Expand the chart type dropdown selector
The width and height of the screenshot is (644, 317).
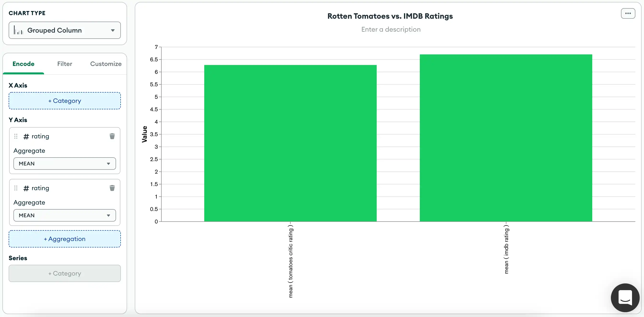[64, 30]
